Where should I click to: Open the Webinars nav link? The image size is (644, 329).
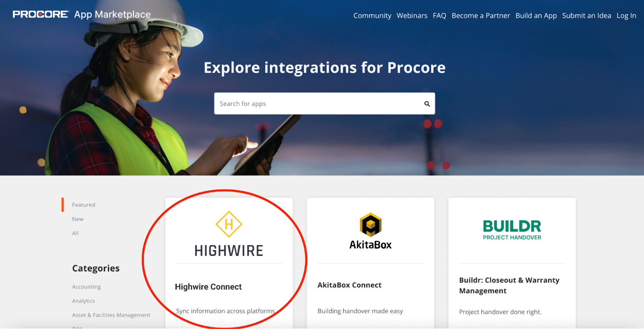coord(412,16)
